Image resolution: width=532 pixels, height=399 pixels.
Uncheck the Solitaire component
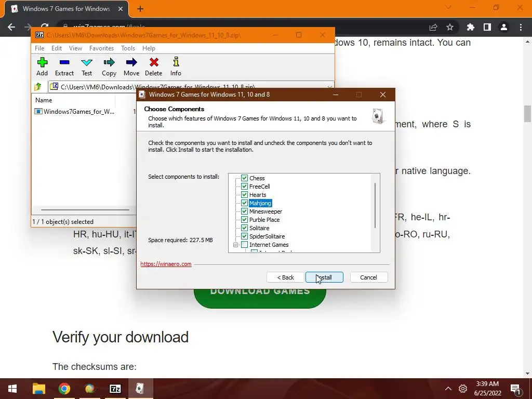(x=244, y=228)
